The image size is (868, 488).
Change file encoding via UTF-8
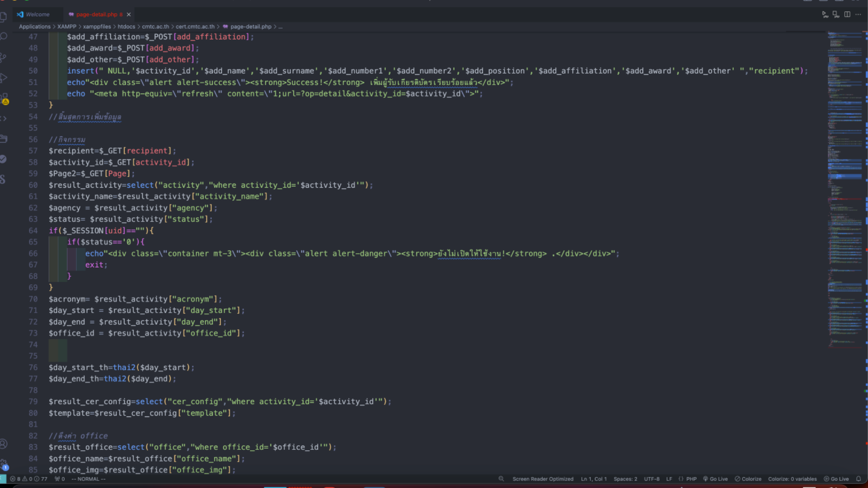(652, 479)
